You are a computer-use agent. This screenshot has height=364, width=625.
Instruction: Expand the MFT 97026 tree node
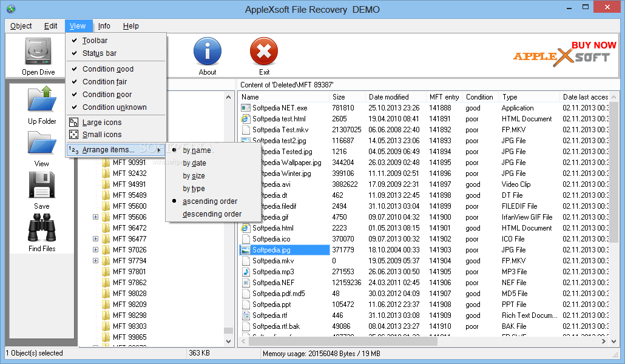95,249
